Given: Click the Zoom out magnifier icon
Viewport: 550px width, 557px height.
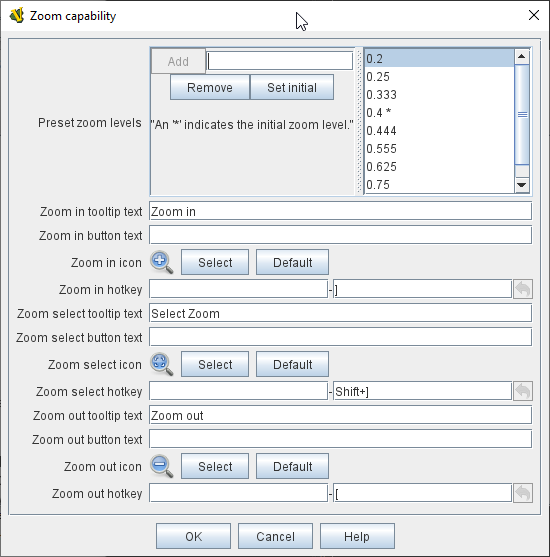Looking at the screenshot, I should coord(162,466).
